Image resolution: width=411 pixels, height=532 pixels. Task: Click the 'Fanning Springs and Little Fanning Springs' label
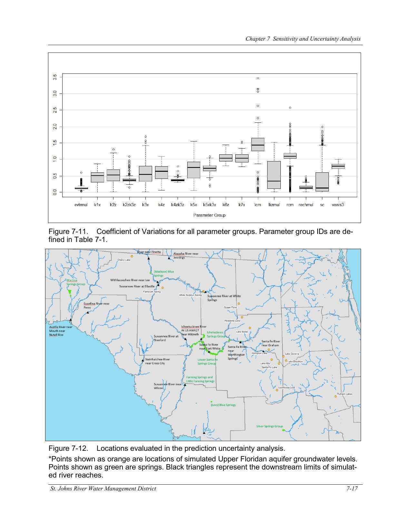click(x=200, y=379)
